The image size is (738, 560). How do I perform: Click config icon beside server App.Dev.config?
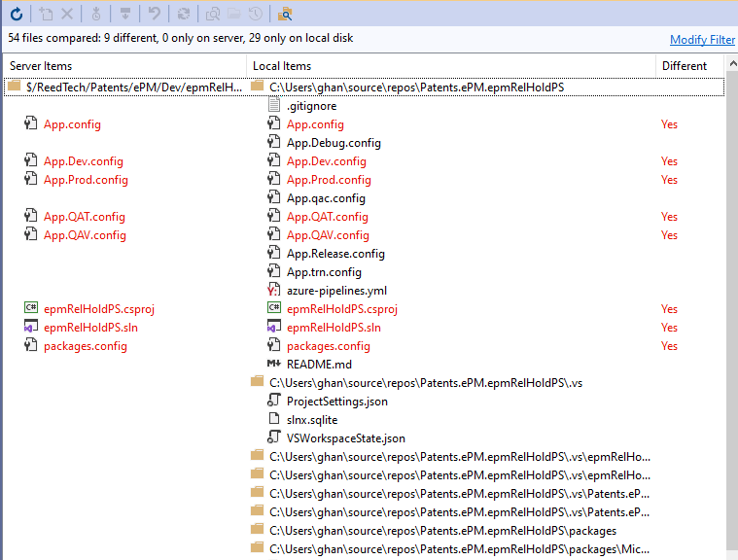click(x=30, y=160)
